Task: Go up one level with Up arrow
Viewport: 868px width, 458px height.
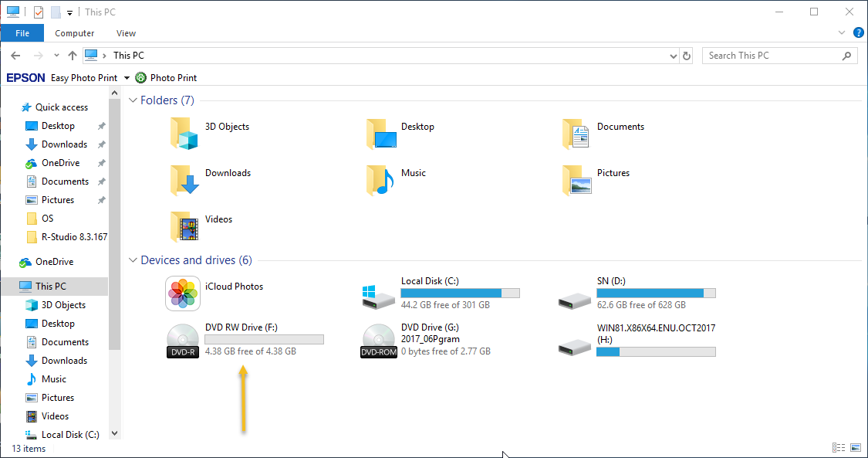Action: tap(73, 56)
